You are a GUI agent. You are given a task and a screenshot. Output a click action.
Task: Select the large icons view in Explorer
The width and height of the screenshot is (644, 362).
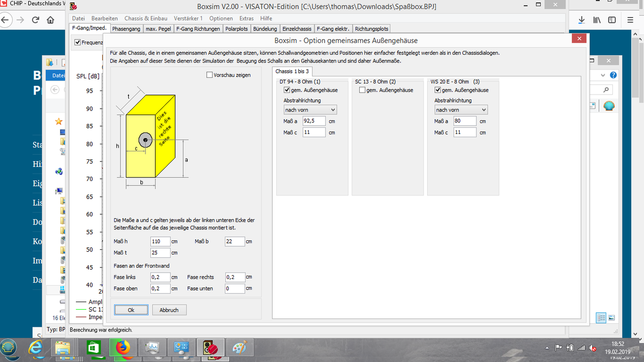[611, 318]
